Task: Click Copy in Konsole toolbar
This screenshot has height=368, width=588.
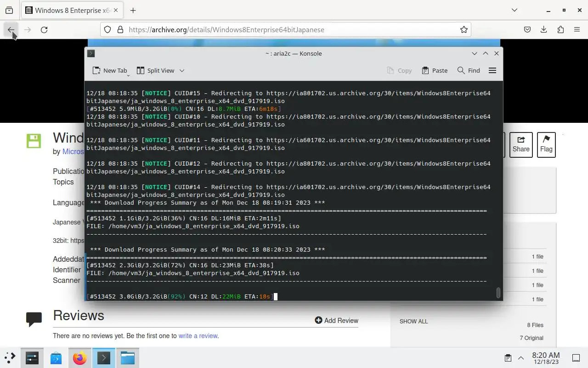Action: (399, 70)
